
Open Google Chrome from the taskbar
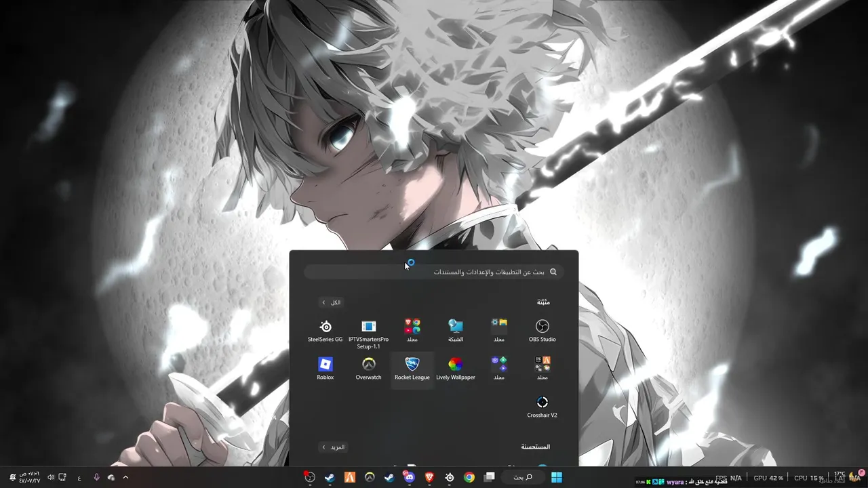click(469, 477)
